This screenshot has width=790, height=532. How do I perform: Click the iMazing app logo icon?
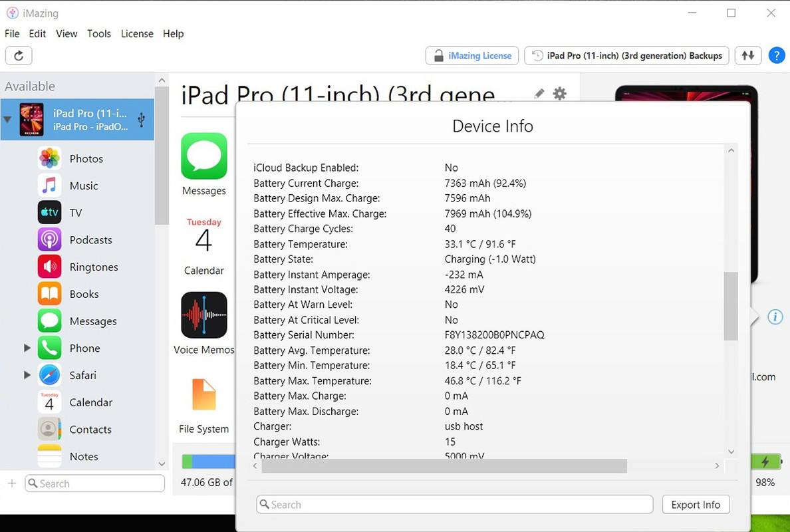pos(12,13)
